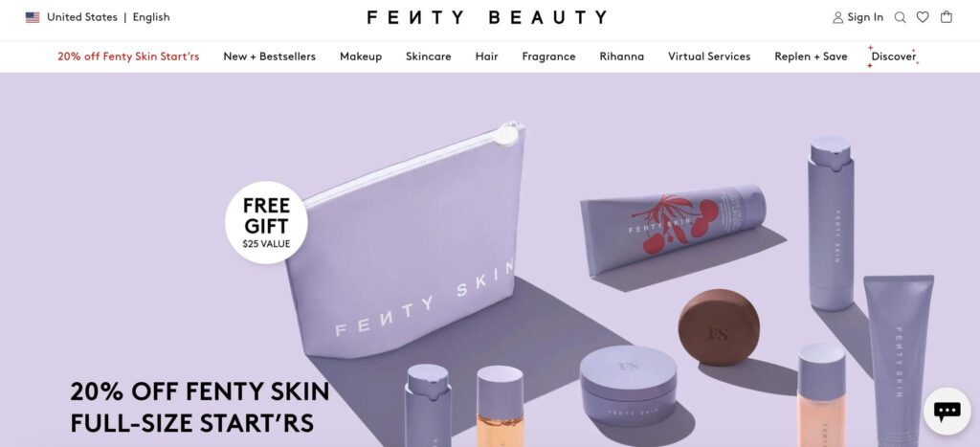Open the Rihanna menu item
The image size is (980, 447).
click(621, 56)
